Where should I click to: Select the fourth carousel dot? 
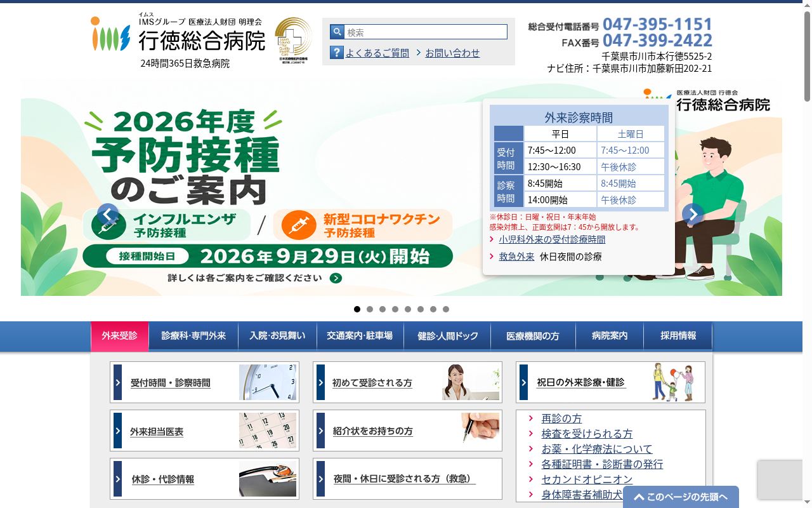coord(395,309)
